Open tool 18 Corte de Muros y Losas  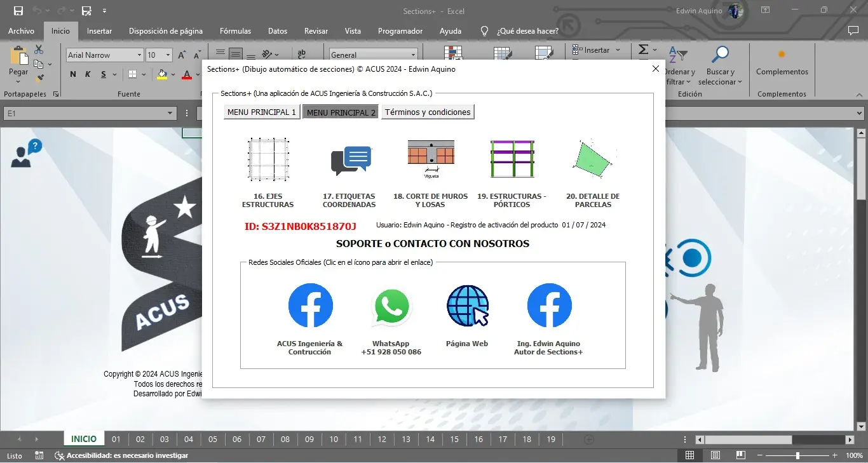pos(431,159)
